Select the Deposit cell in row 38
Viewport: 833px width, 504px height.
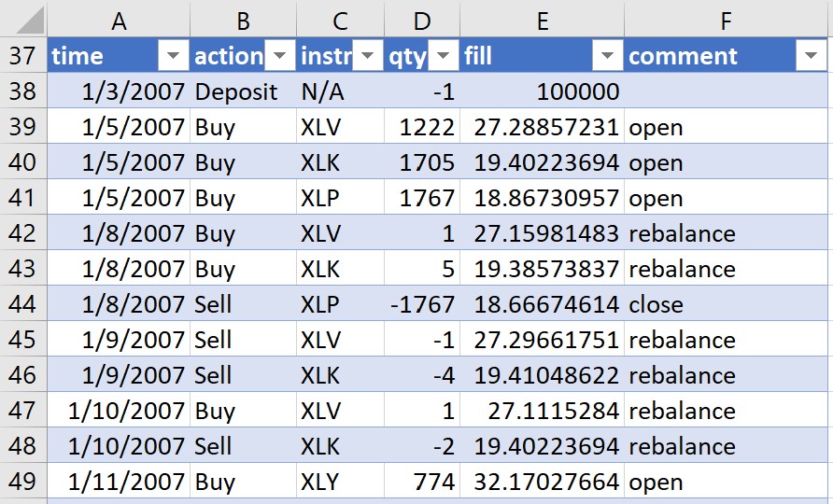tap(244, 91)
